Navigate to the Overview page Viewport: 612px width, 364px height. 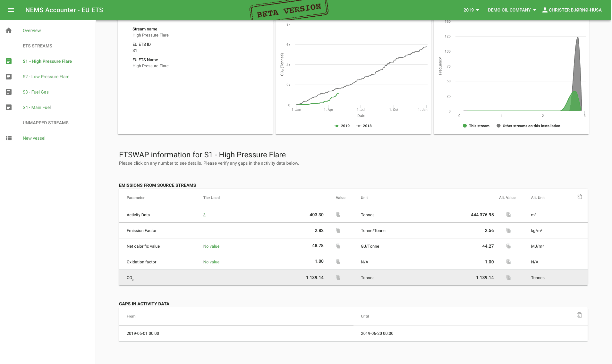tap(31, 30)
